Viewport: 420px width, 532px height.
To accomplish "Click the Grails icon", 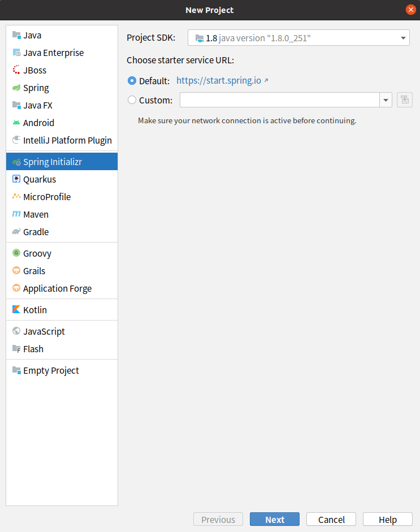I will coord(16,271).
